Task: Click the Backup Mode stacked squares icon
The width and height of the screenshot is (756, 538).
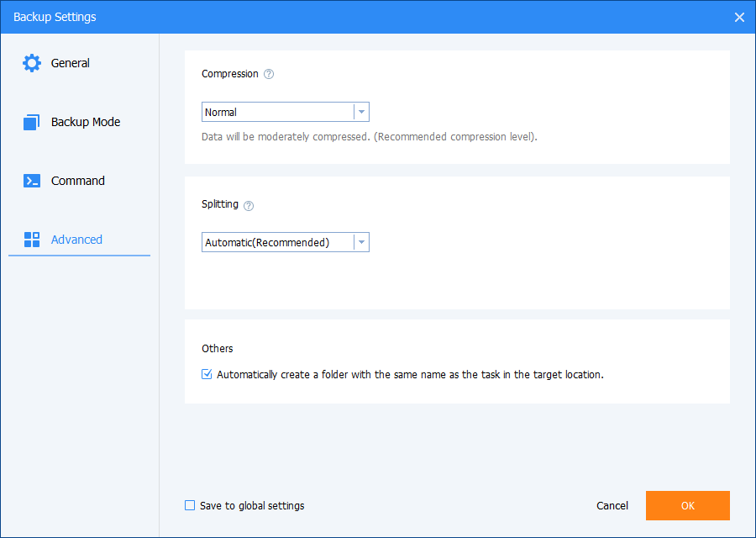Action: 32,122
